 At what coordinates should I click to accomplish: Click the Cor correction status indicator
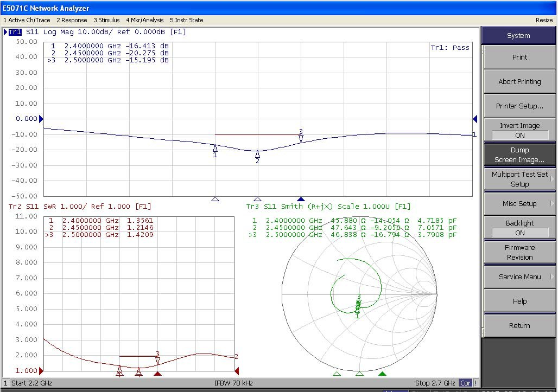465,383
